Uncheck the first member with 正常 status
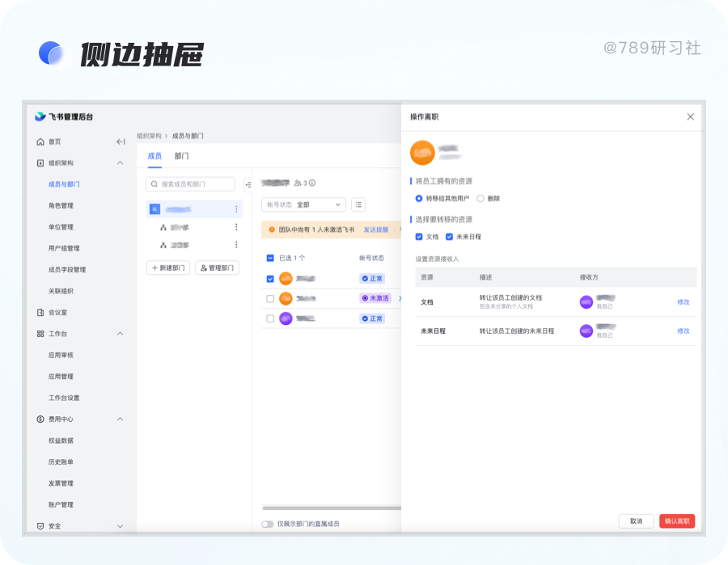The height and width of the screenshot is (565, 728). pyautogui.click(x=270, y=279)
